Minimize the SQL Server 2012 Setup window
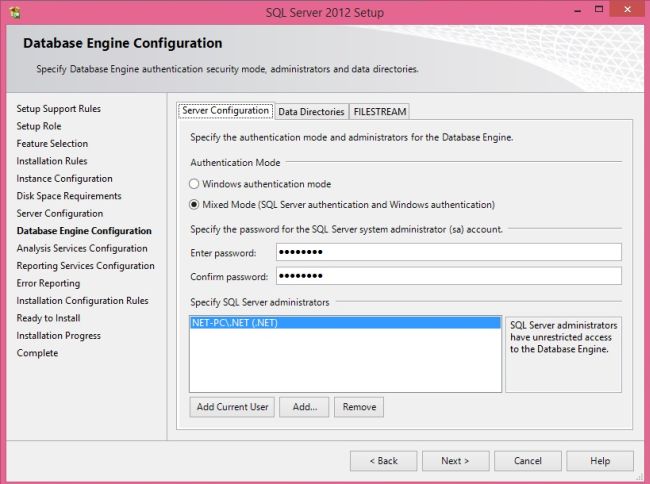Screen dimensions: 650x484 577,10
